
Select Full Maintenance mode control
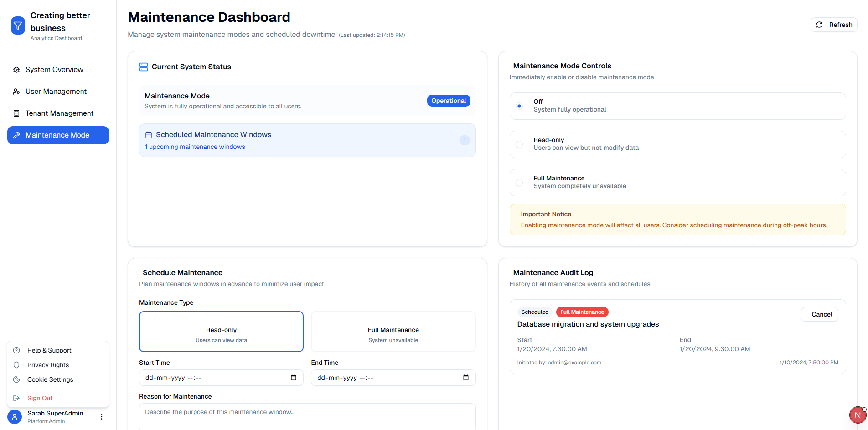(x=519, y=182)
